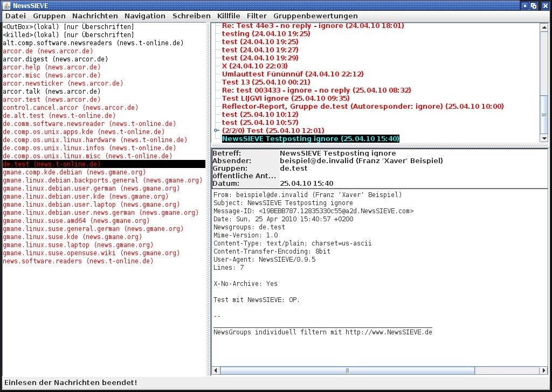Open message 'Re: Test 44e3 - no reply - ignore'
This screenshot has width=552, height=392.
313,26
